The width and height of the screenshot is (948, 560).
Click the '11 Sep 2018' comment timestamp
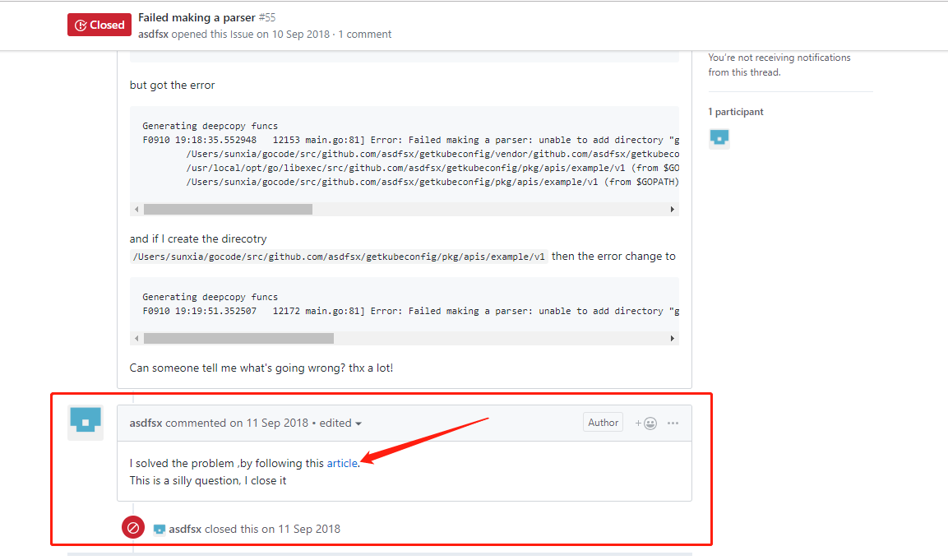tap(277, 423)
